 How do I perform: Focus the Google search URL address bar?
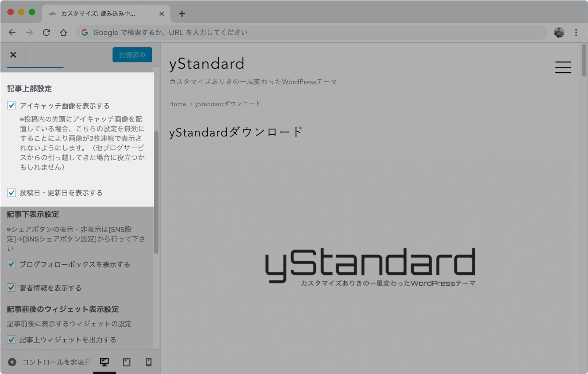click(311, 32)
